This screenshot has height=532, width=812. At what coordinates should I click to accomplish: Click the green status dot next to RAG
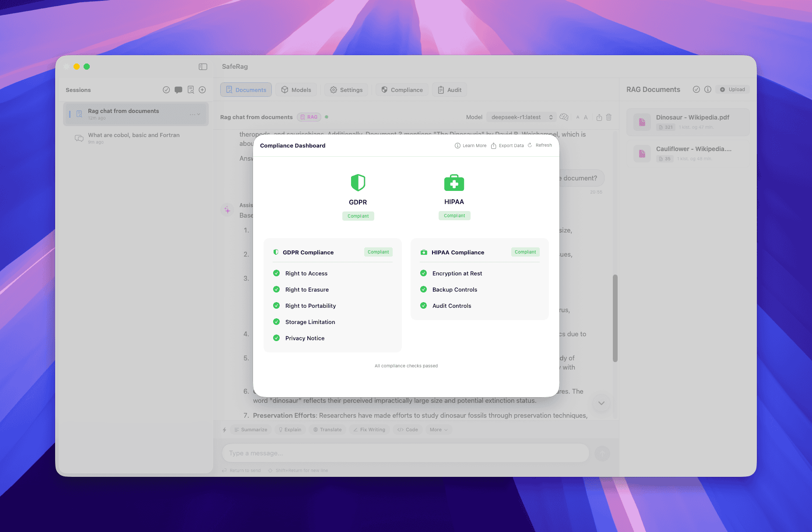[x=327, y=117]
